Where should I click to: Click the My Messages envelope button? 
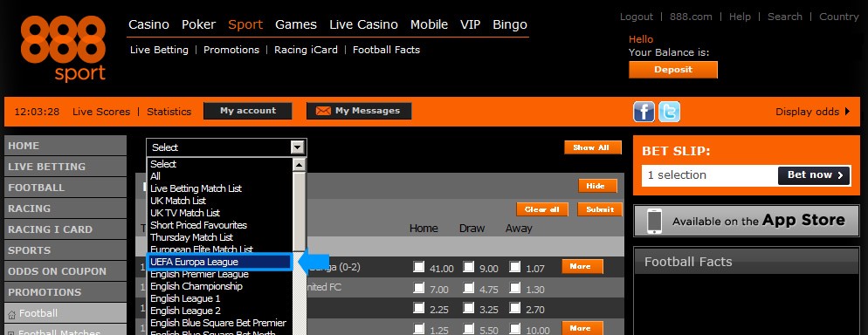point(359,111)
